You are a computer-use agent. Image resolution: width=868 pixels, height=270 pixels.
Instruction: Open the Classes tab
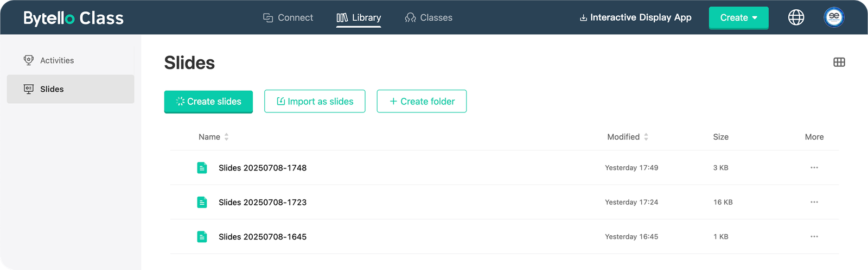429,18
